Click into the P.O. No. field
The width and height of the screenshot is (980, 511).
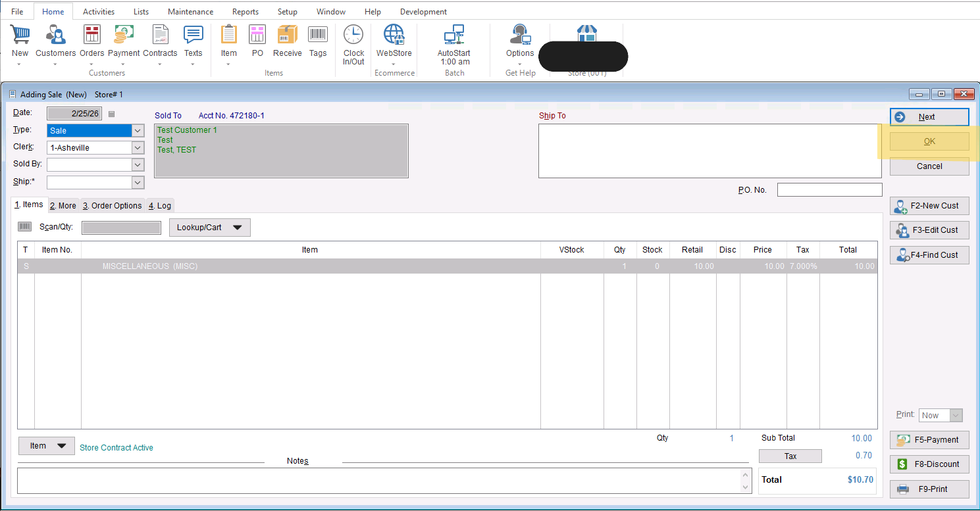click(829, 190)
